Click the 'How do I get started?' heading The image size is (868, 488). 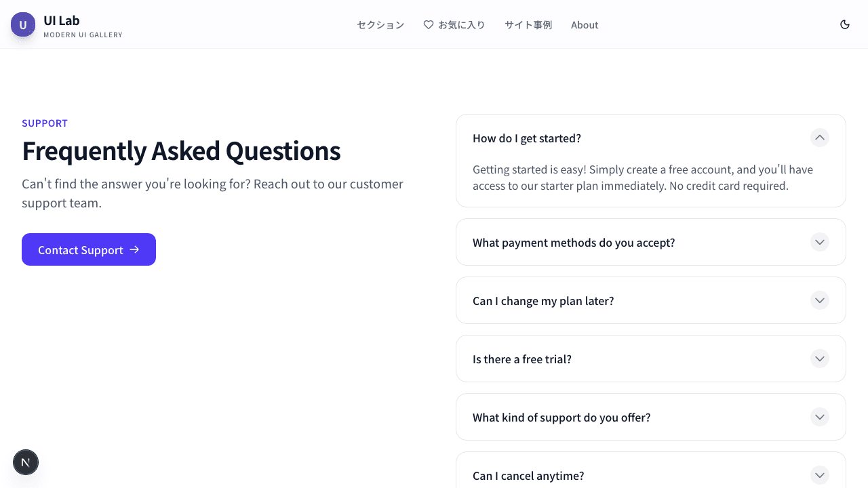[527, 138]
